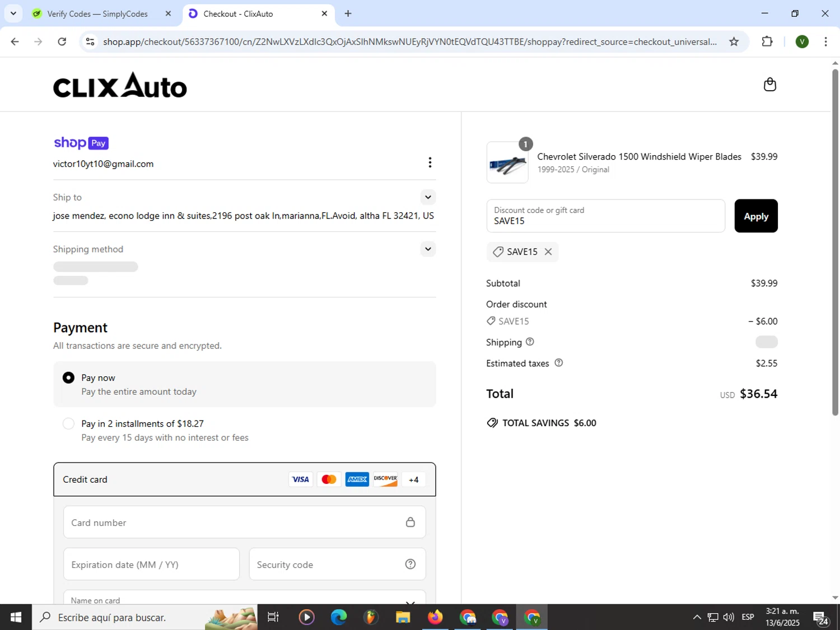Click the email victor10yt10@gmail.com
This screenshot has width=840, height=630.
(103, 164)
